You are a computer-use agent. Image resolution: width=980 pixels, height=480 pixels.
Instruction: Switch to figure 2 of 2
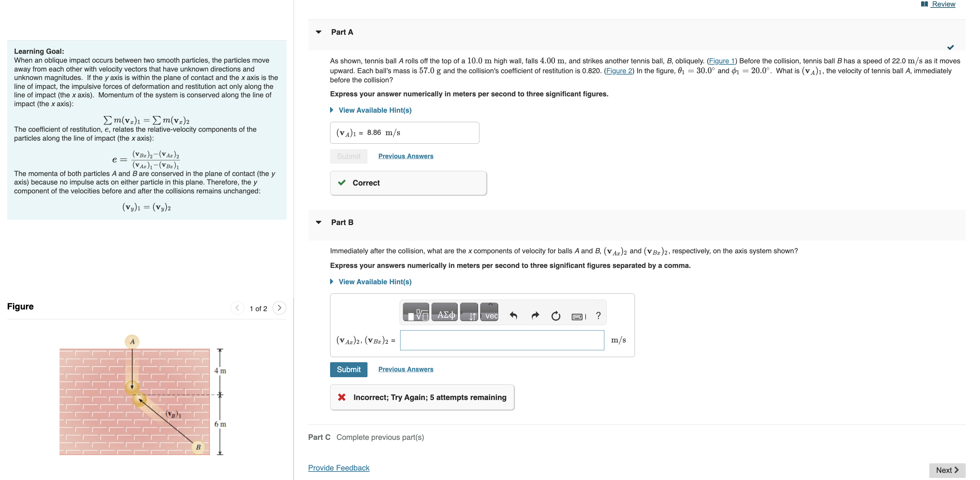click(280, 307)
